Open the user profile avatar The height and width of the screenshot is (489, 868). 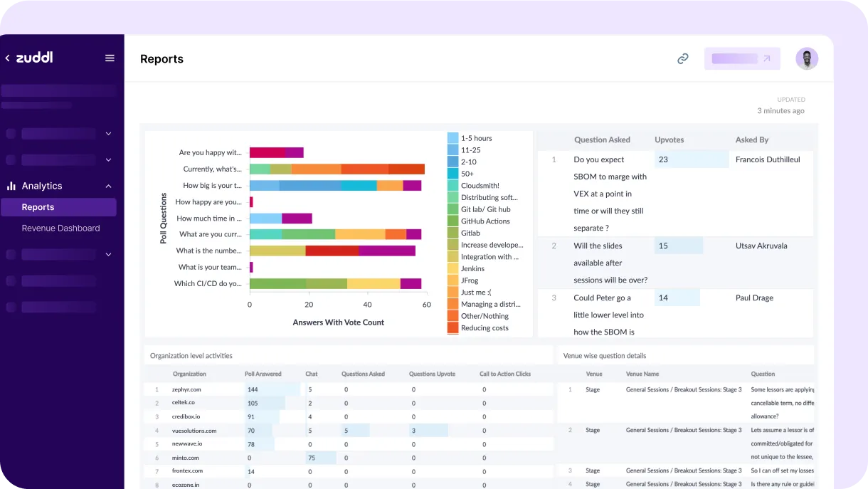(x=807, y=58)
